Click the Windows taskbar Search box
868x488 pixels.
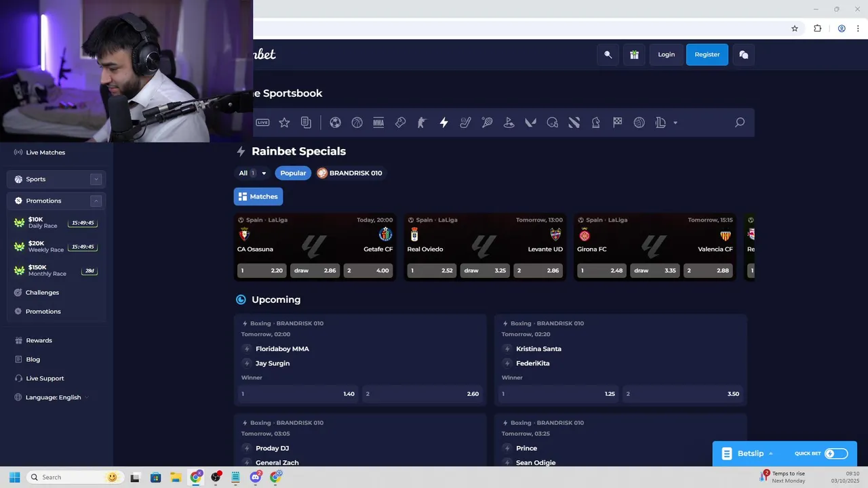click(75, 477)
